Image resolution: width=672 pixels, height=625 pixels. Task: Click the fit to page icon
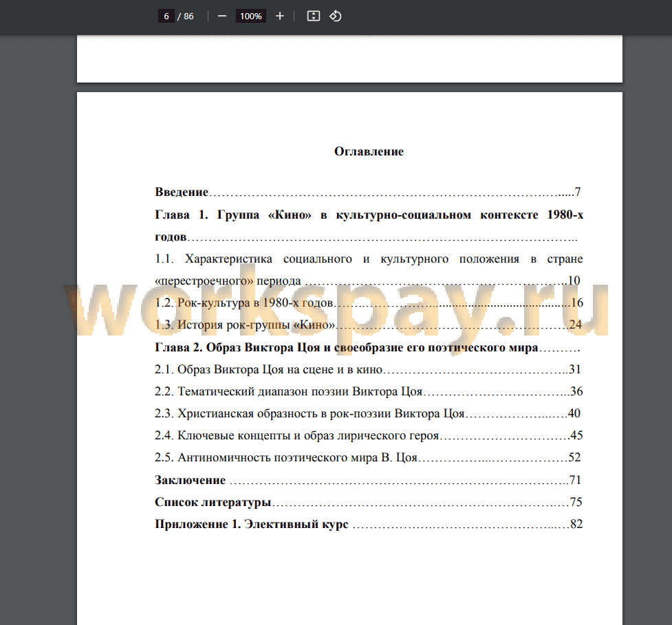314,17
